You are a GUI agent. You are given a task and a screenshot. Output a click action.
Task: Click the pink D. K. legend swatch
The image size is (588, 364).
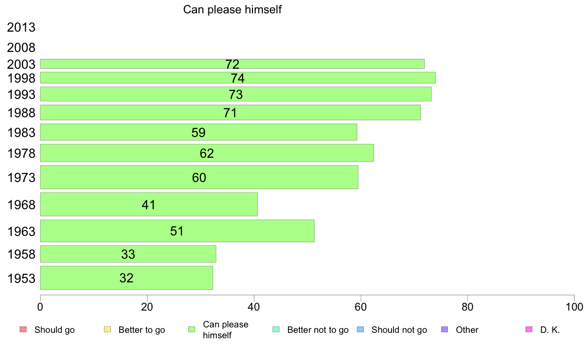(x=529, y=329)
